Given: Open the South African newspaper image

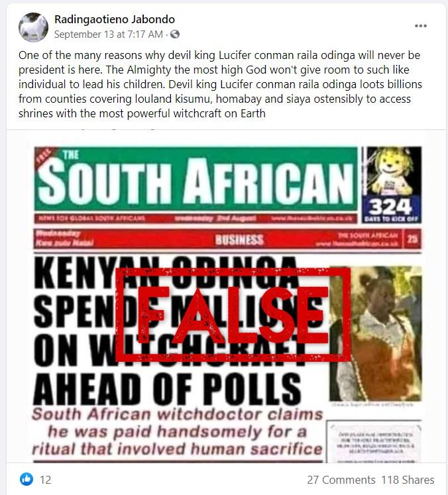Looking at the screenshot, I should click(x=227, y=296).
